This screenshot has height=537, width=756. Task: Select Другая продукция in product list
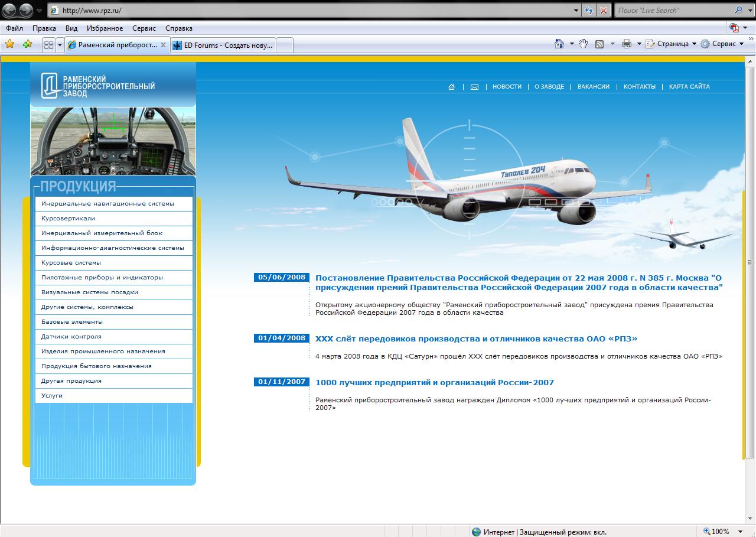coord(114,381)
